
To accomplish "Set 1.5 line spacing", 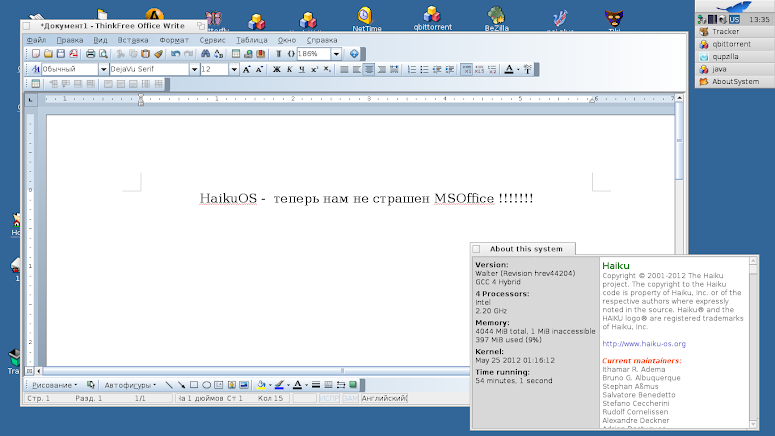I will 479,69.
